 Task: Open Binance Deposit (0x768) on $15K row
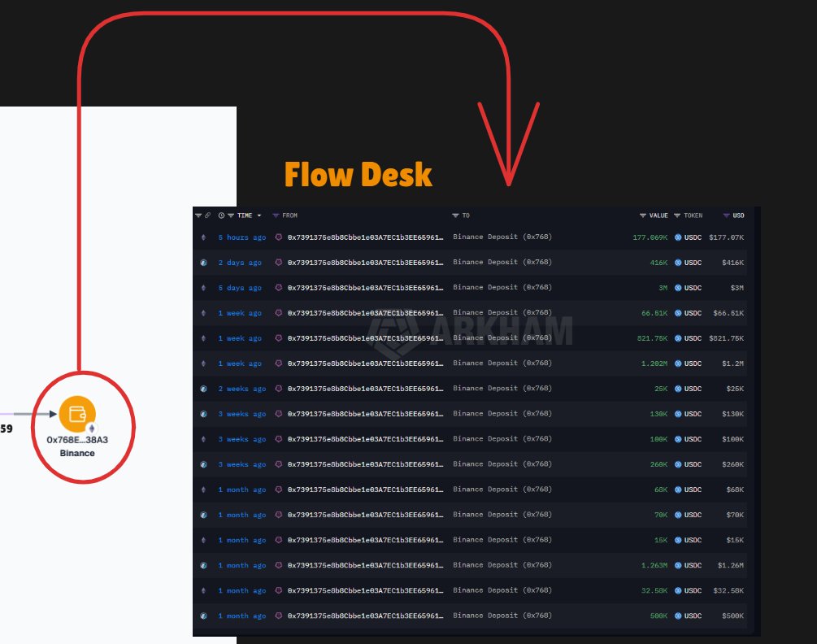502,540
